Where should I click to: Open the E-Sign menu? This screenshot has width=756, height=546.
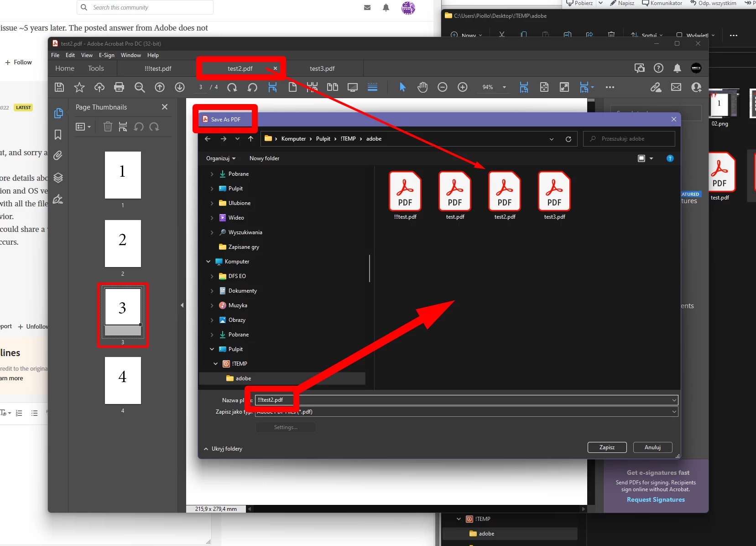[107, 55]
